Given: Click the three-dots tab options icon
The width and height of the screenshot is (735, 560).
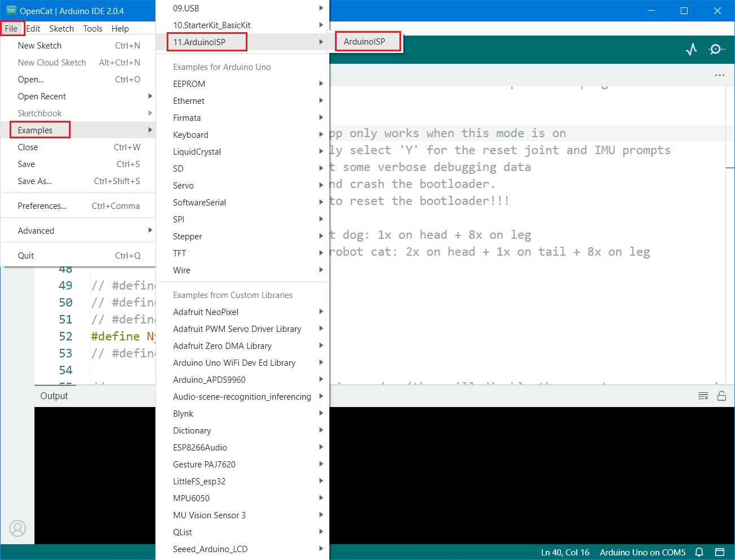Looking at the screenshot, I should tap(719, 75).
